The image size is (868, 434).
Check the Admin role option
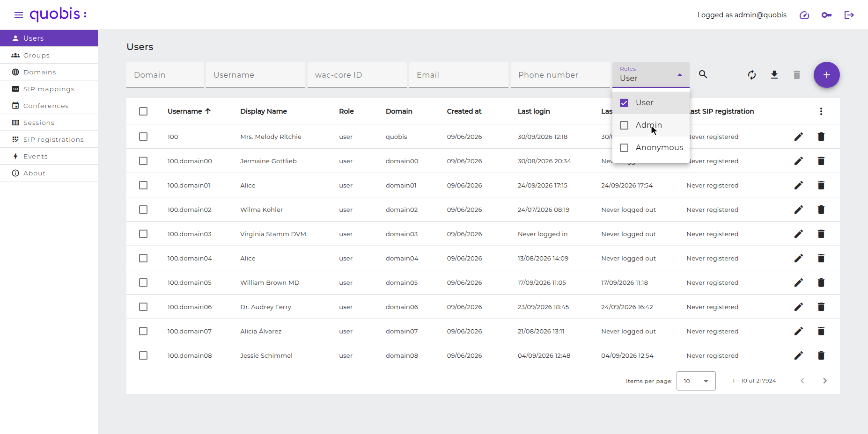click(x=651, y=125)
